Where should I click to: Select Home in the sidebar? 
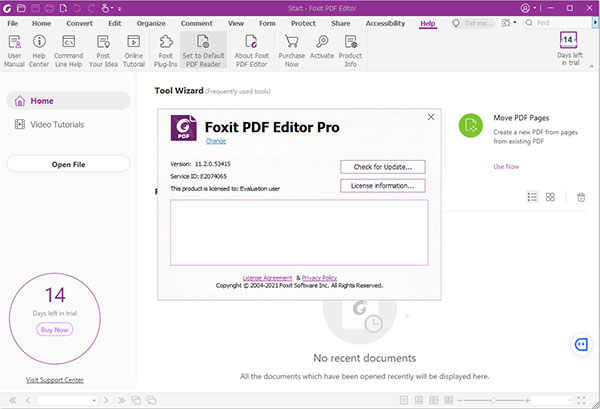(x=68, y=101)
